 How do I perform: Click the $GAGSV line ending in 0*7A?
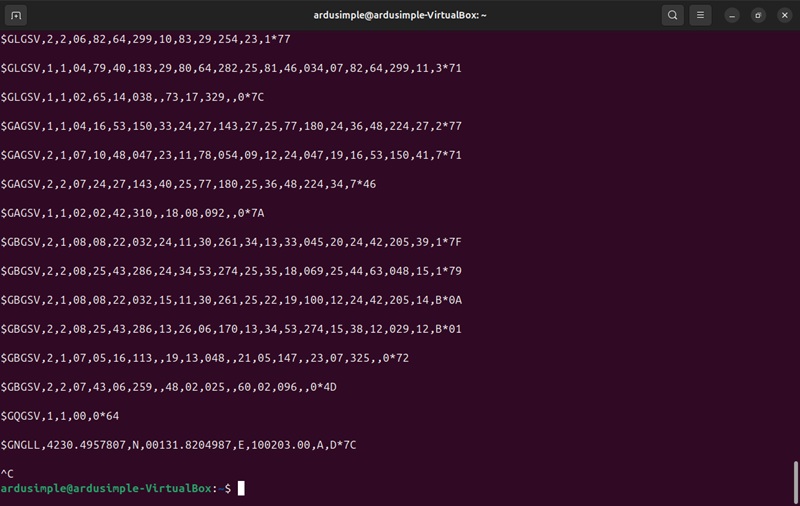click(x=132, y=213)
